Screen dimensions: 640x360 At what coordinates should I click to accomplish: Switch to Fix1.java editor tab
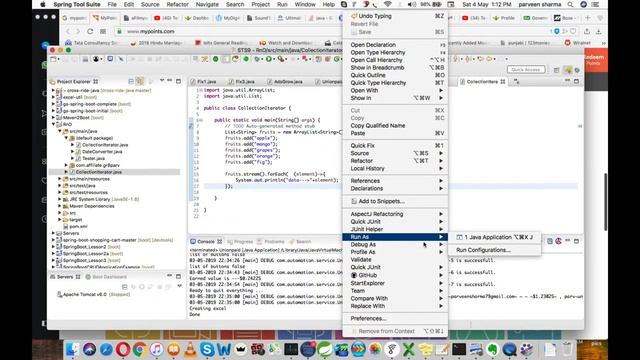tap(206, 82)
